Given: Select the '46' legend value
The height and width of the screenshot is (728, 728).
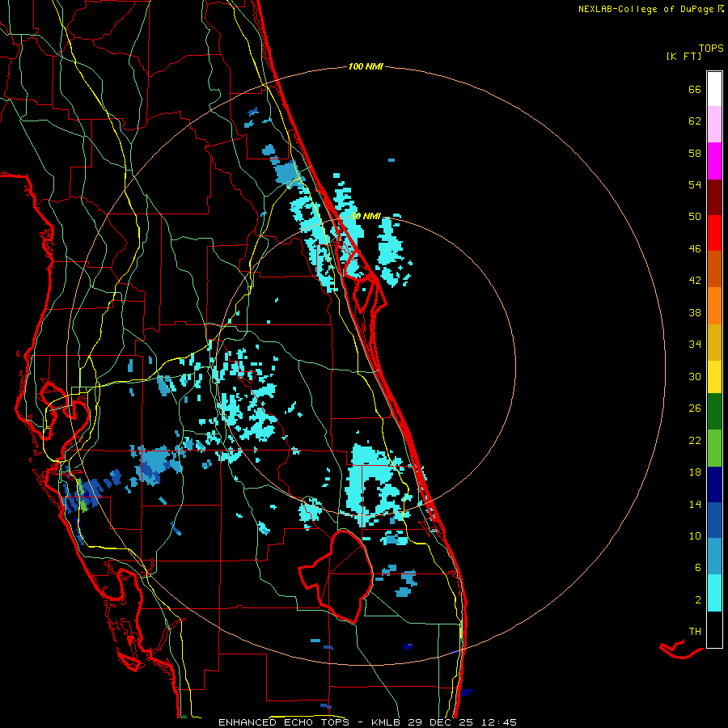Looking at the screenshot, I should pyautogui.click(x=695, y=249).
